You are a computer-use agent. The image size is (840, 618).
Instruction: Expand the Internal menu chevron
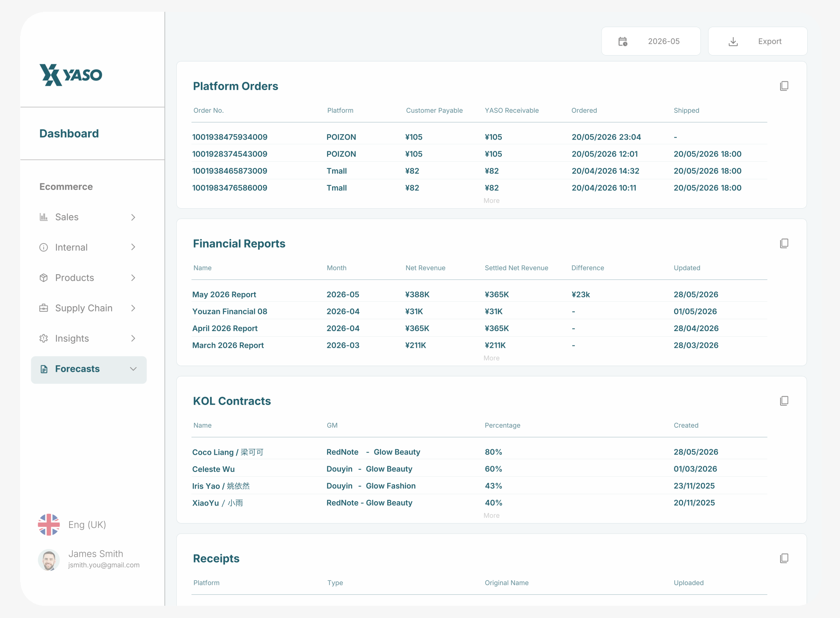[133, 248]
